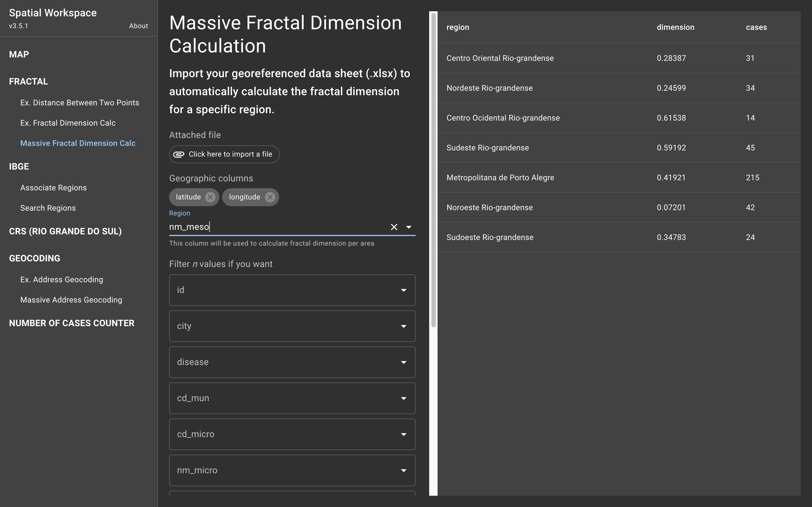Screen dimensions: 812x507
Task: Expand the Region dropdown arrow
Action: click(408, 227)
